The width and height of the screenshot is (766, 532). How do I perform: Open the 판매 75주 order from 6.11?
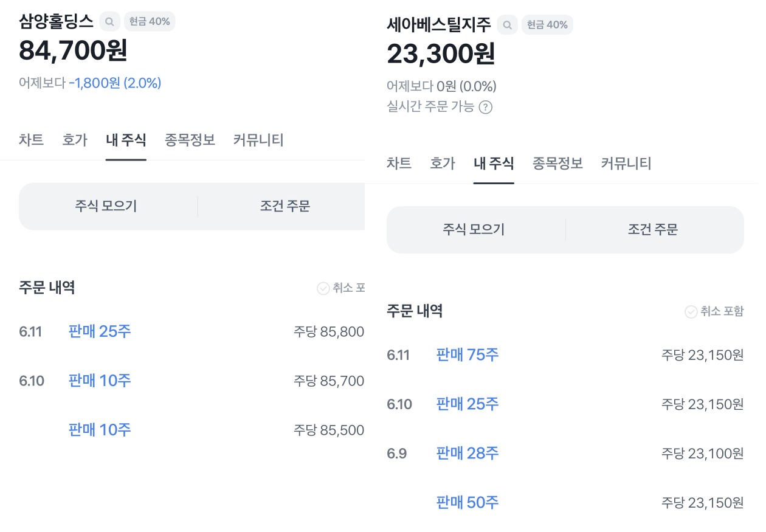pyautogui.click(x=468, y=355)
